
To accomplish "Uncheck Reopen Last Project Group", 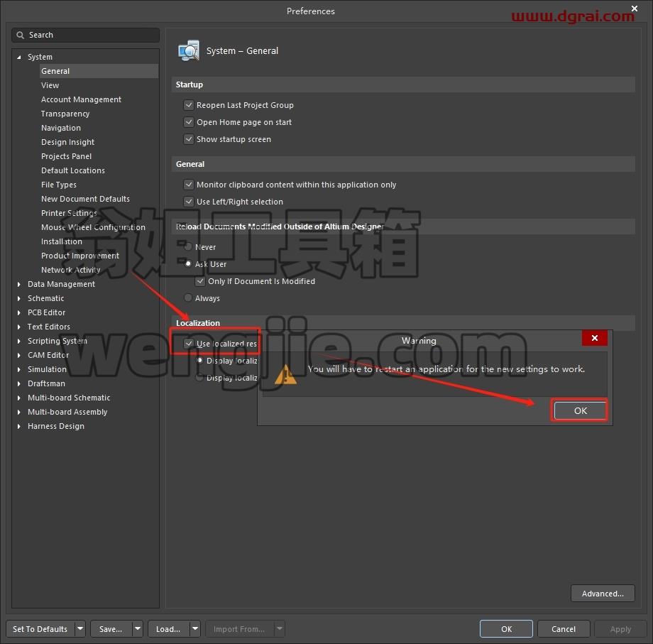I will pos(189,105).
